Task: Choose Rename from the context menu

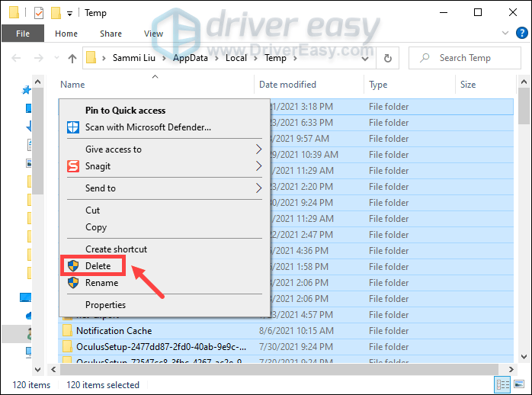Action: click(x=101, y=283)
